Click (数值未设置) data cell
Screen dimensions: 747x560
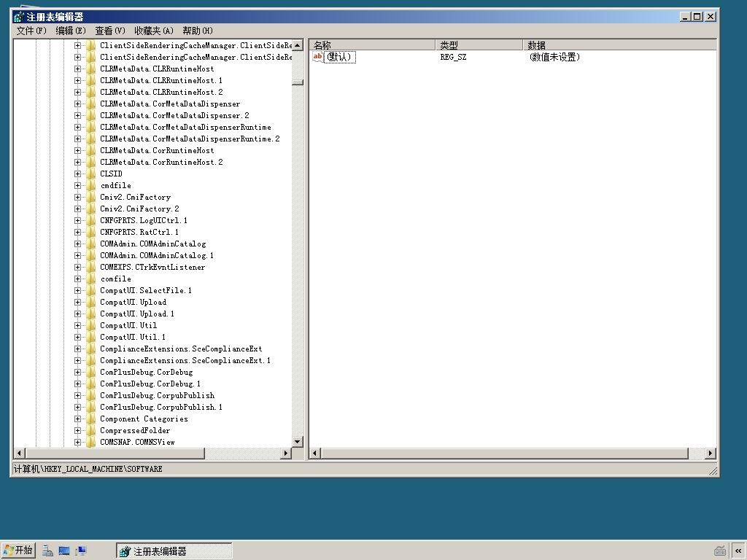click(x=554, y=57)
